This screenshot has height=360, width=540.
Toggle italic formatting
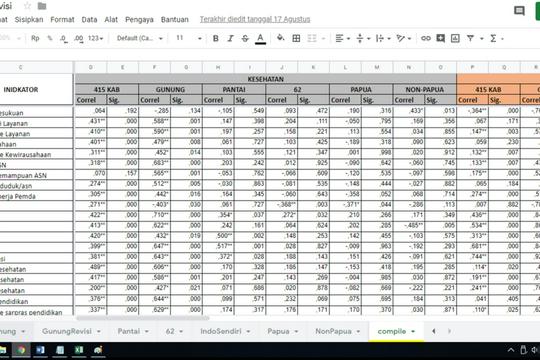(230, 38)
